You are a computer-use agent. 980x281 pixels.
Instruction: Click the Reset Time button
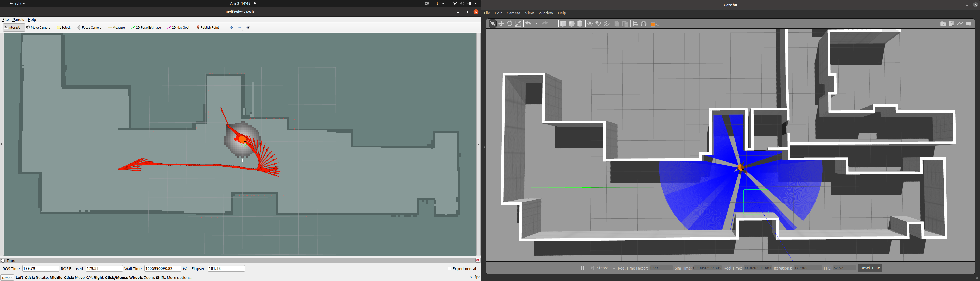[x=870, y=268]
